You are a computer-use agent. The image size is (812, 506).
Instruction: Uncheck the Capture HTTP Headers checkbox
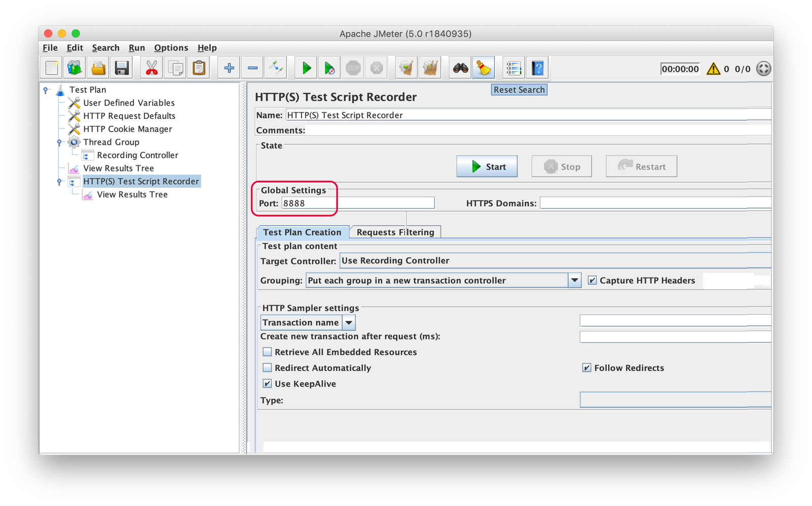592,280
